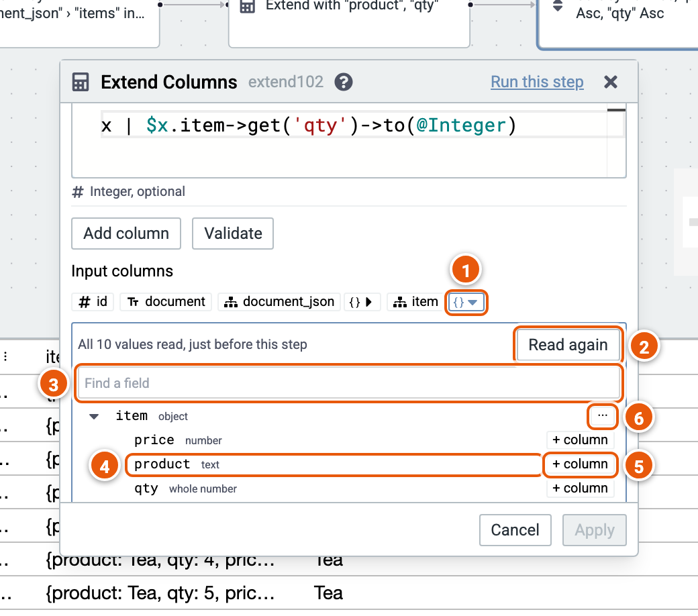Select the document_json input column chip

tap(279, 302)
